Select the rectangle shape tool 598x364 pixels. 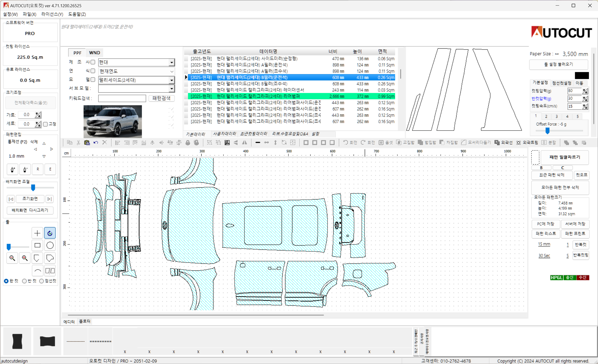[x=37, y=245]
